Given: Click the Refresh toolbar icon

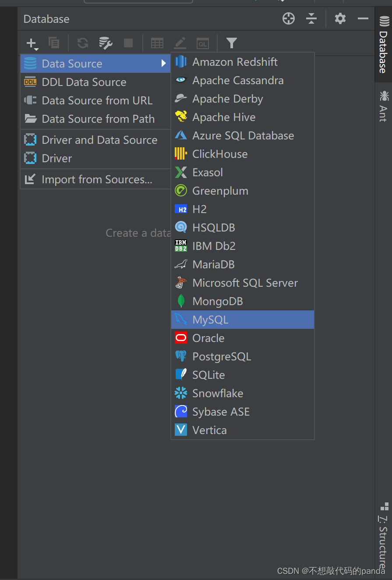Looking at the screenshot, I should click(x=83, y=43).
